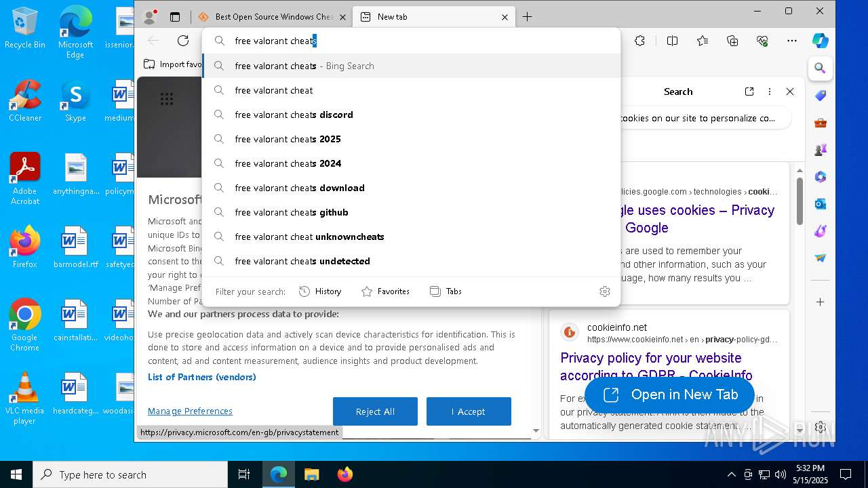The height and width of the screenshot is (488, 868).
Task: Open Browser essentials heart icon
Action: (x=762, y=41)
